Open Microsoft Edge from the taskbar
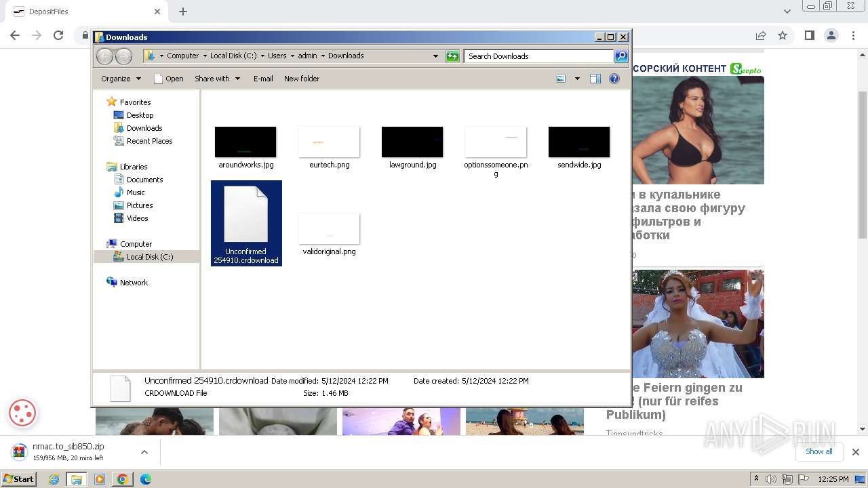 coord(145,479)
